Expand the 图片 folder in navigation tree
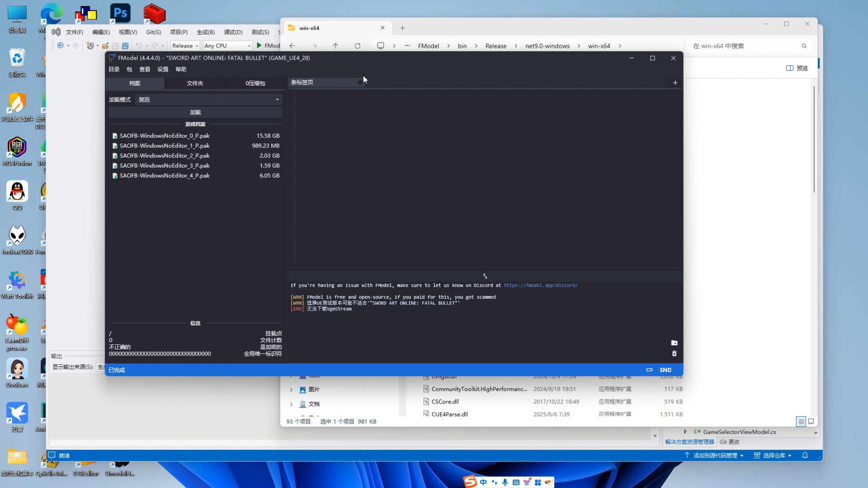The width and height of the screenshot is (868, 488). tap(291, 389)
